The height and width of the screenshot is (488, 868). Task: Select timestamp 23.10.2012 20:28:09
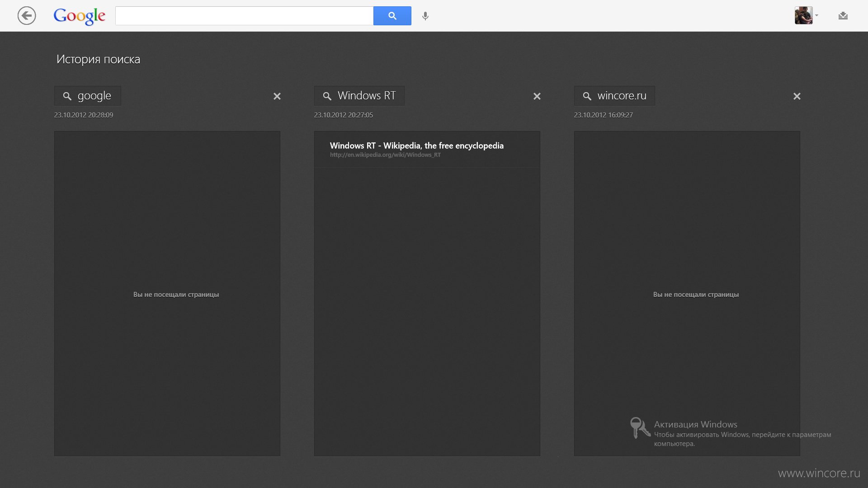tap(84, 115)
